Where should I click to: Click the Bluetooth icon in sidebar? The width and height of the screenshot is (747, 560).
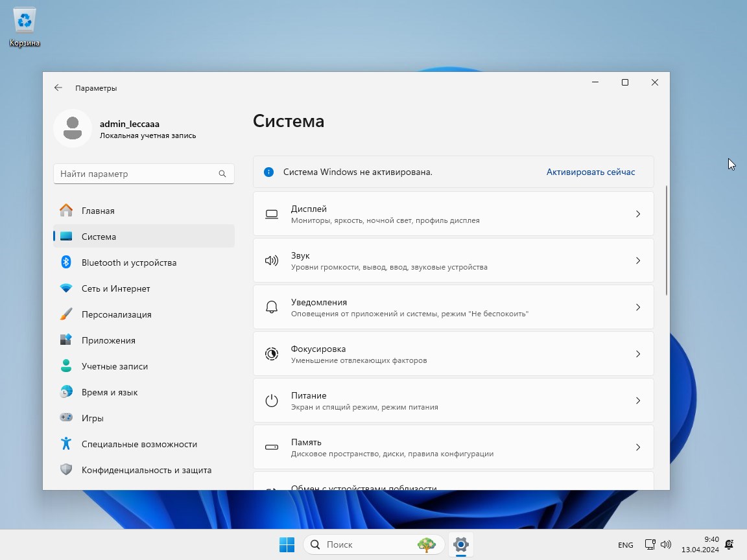tap(66, 262)
